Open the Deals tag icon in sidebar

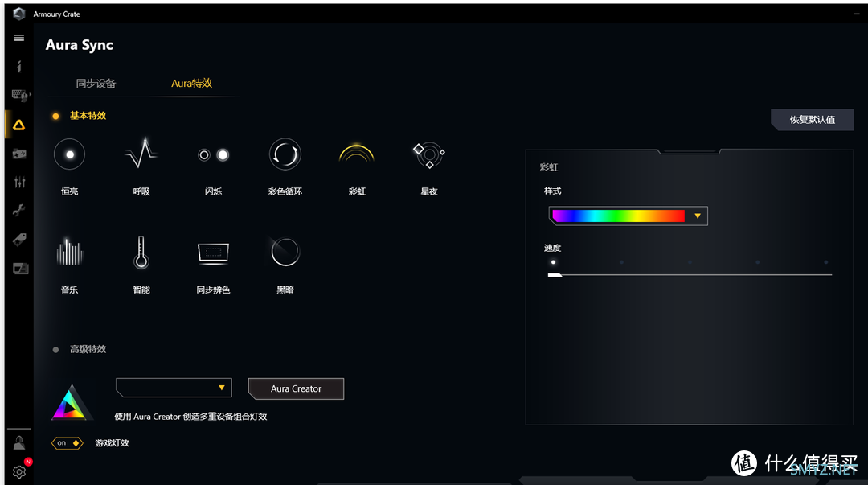pos(19,240)
